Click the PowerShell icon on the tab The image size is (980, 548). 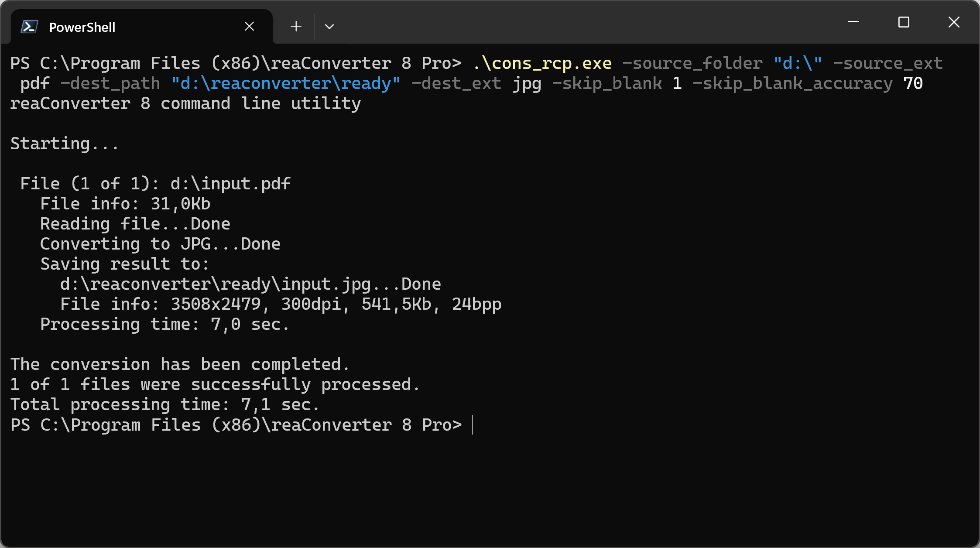(x=29, y=27)
